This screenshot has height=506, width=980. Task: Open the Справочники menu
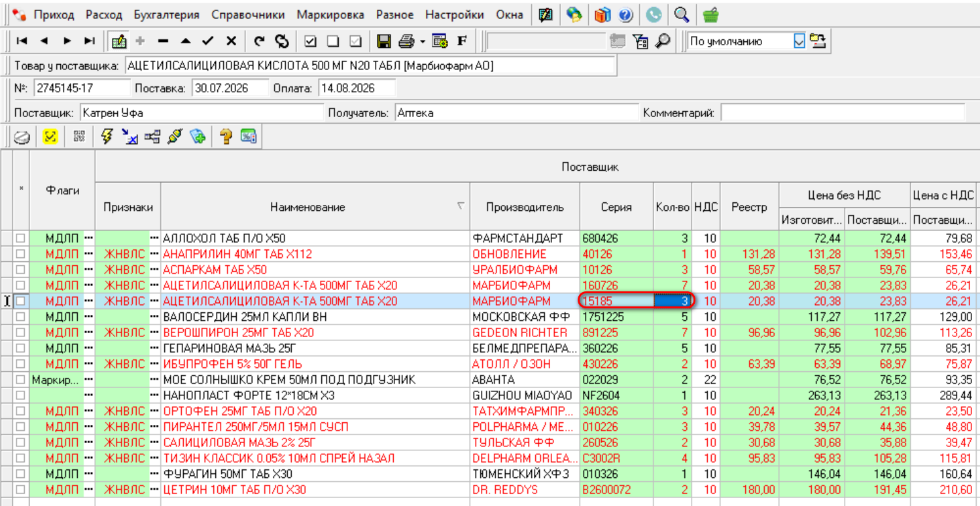(248, 14)
